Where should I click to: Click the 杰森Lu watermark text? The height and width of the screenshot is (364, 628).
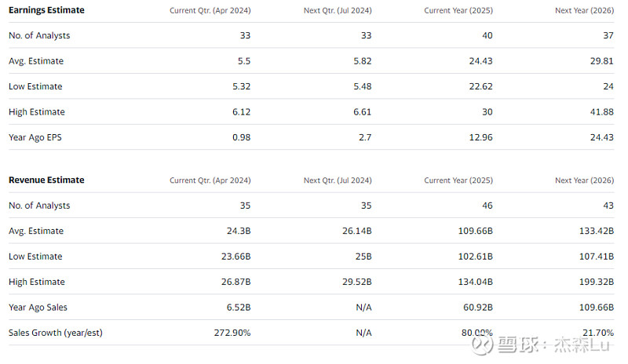tap(582, 344)
